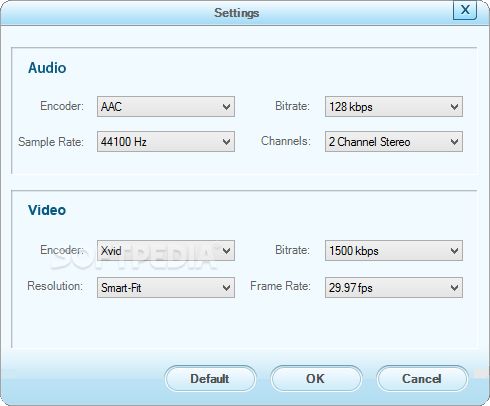Screen dimensions: 490x406
Task: Click the Audio section heading
Action: [x=47, y=68]
